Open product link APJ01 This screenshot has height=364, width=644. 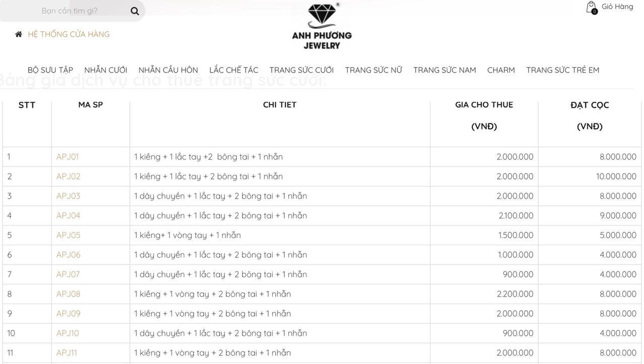pyautogui.click(x=67, y=157)
